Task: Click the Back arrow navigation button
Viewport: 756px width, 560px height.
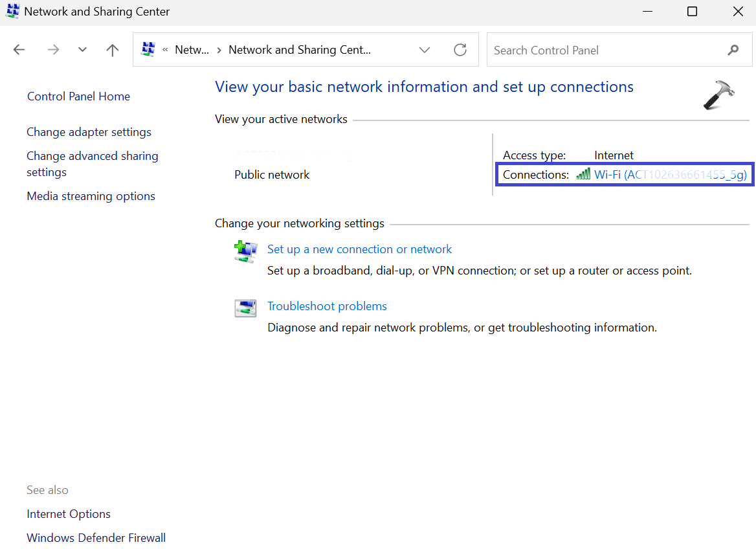Action: click(x=19, y=50)
